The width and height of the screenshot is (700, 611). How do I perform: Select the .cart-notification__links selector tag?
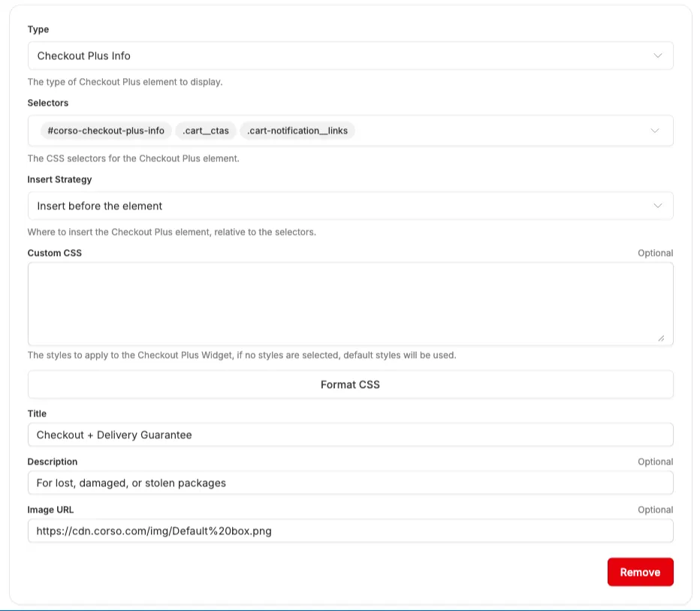click(297, 131)
